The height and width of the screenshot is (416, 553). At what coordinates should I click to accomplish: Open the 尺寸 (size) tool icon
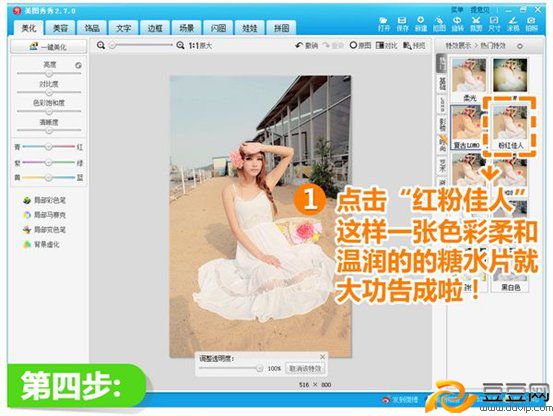tap(494, 24)
